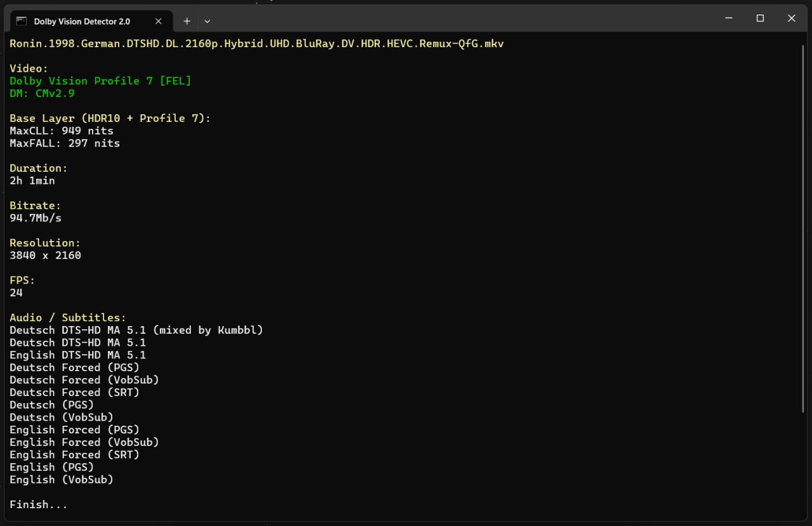Click the '2h 1min' duration value
The width and height of the screenshot is (812, 526).
tap(32, 181)
